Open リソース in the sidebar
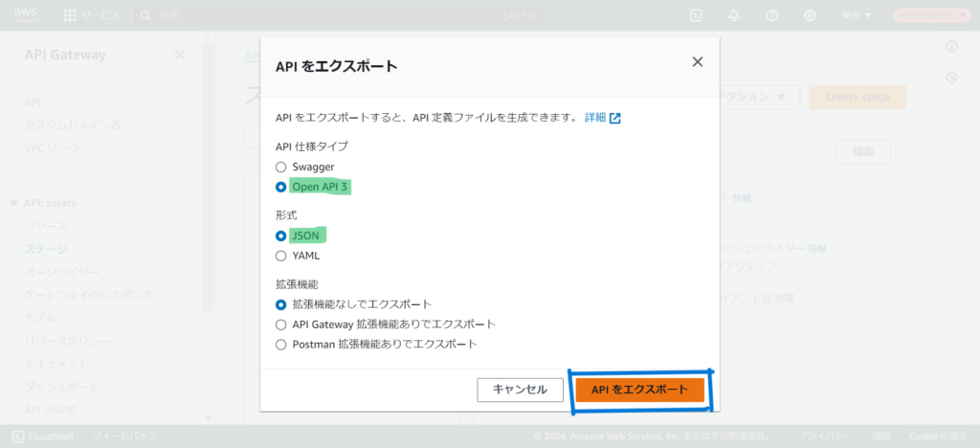980x448 pixels. pos(46,226)
